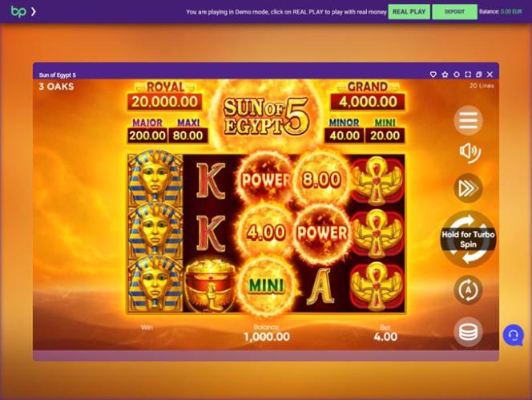Click the REAL PLAY button
Viewport: 532px width, 400px height.
coord(409,12)
